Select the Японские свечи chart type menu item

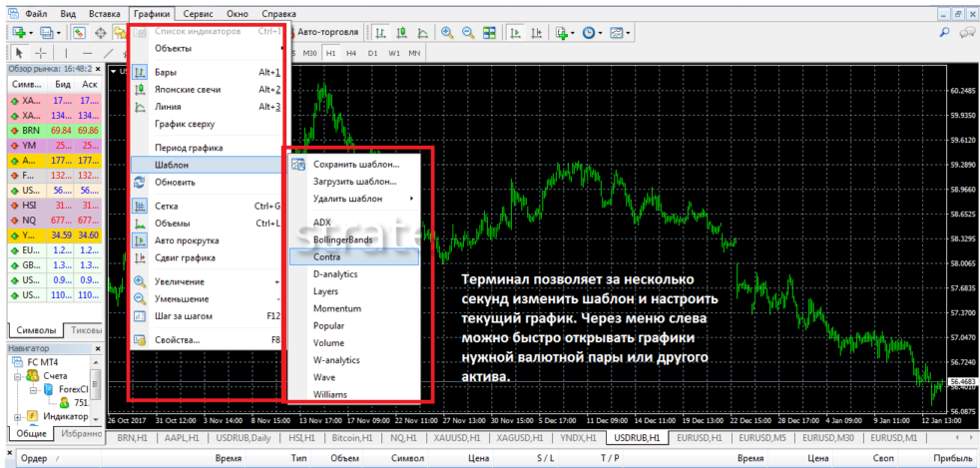pyautogui.click(x=188, y=90)
